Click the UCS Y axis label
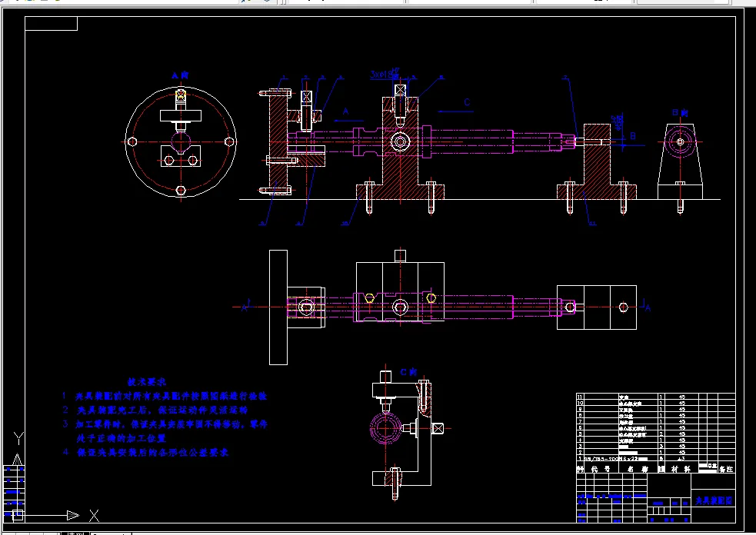Screen dimensions: 756x535 click(x=18, y=438)
